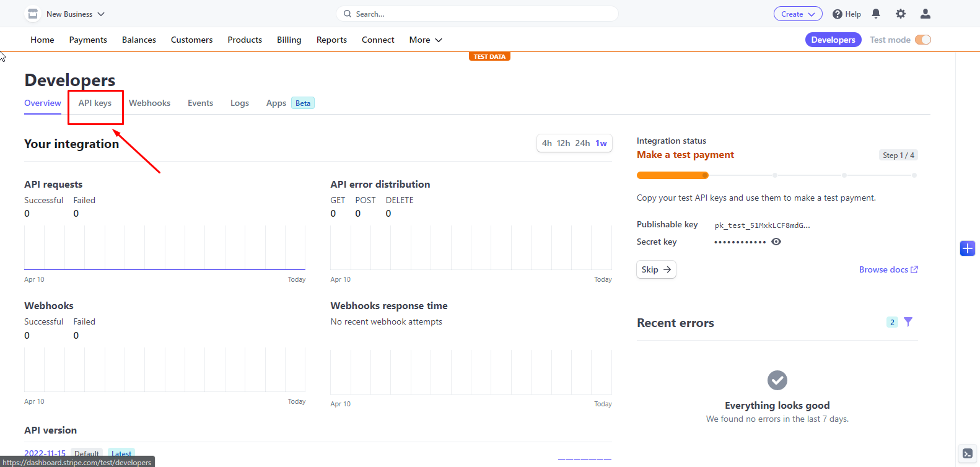
Task: Click the Search input field
Action: coord(477,14)
